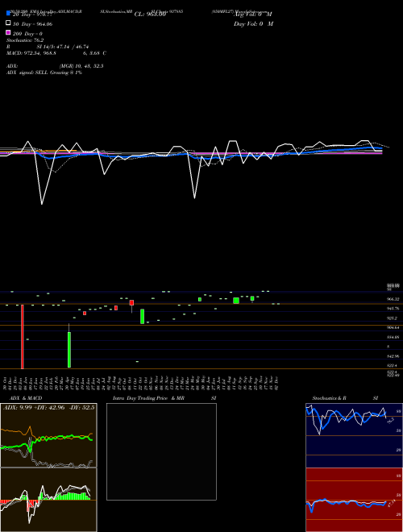Click the 76.2 value tag in the Stochastics panel
Image resolution: width=403 pixels, height=532 pixels.
(x=390, y=421)
